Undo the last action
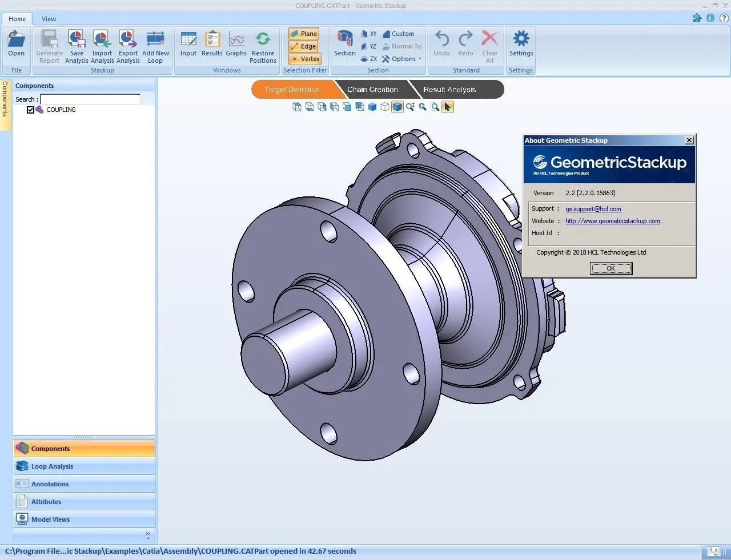This screenshot has height=560, width=731. (441, 45)
